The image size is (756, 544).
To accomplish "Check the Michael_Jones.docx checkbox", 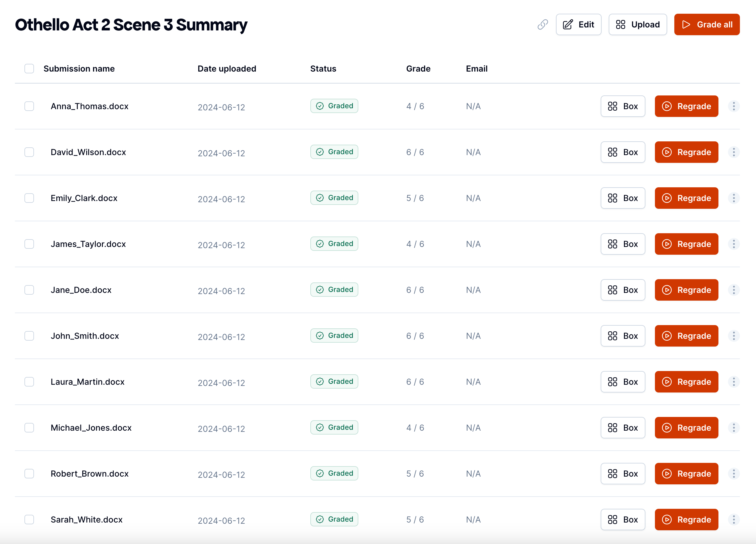I will 29,428.
